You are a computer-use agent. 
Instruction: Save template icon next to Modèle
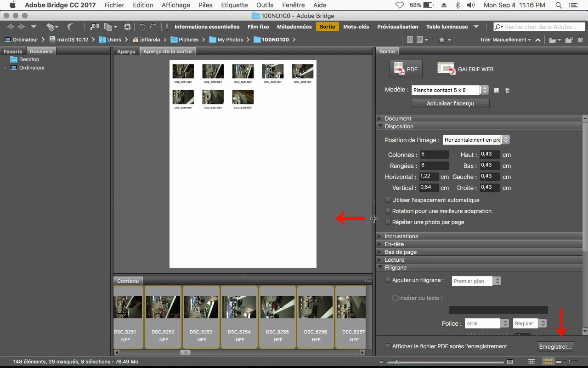[x=497, y=90]
